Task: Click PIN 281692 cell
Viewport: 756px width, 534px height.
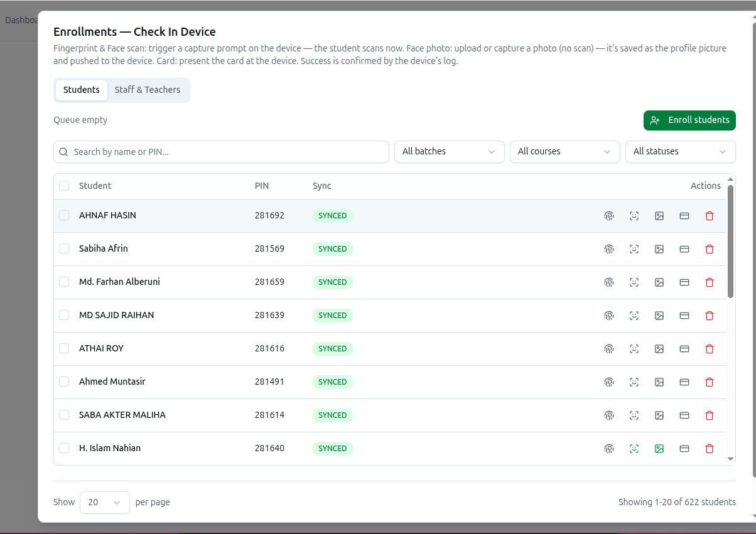Action: coord(269,215)
